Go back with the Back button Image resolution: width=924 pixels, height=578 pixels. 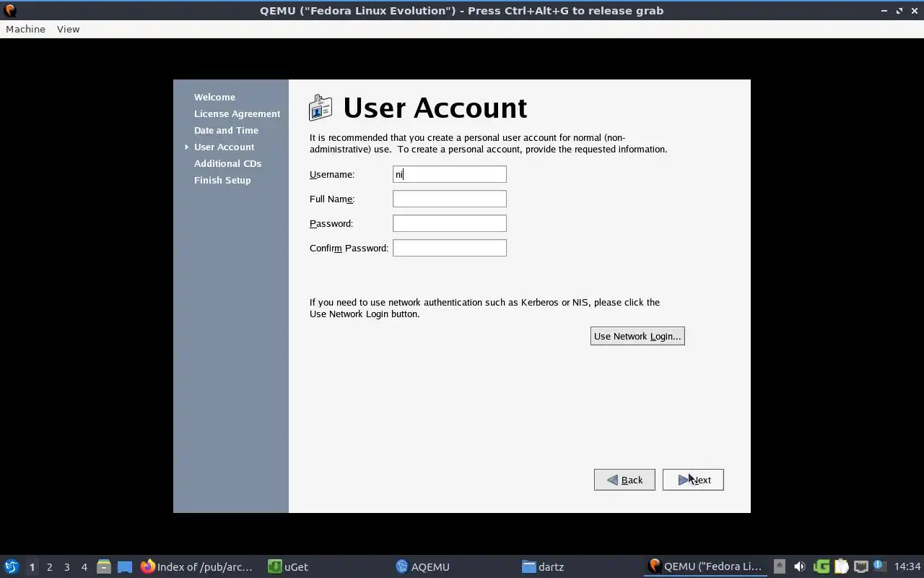coord(624,480)
